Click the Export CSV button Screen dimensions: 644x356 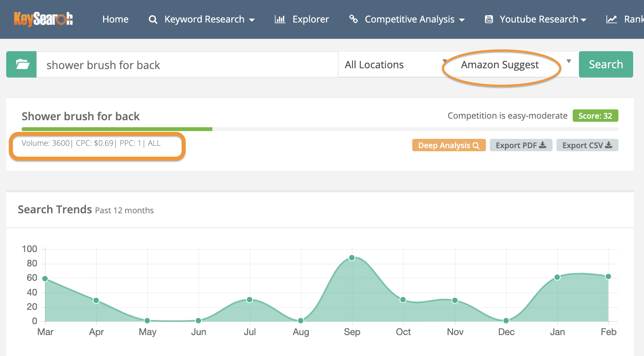587,145
